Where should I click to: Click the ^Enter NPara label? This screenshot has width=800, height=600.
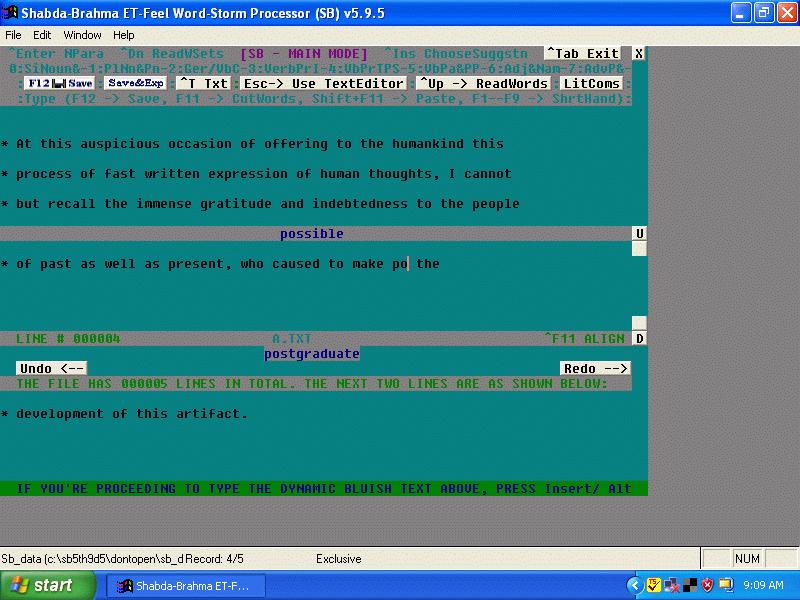[56, 54]
